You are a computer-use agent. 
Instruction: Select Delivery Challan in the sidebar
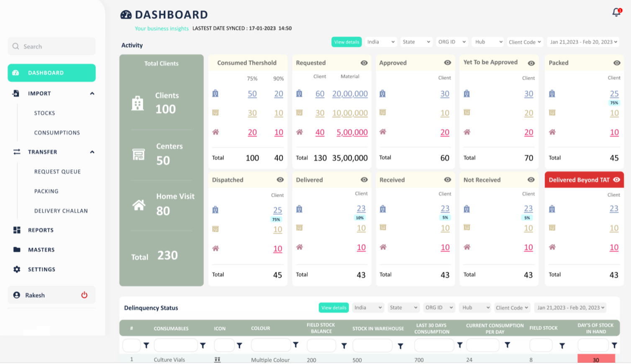[x=61, y=211]
